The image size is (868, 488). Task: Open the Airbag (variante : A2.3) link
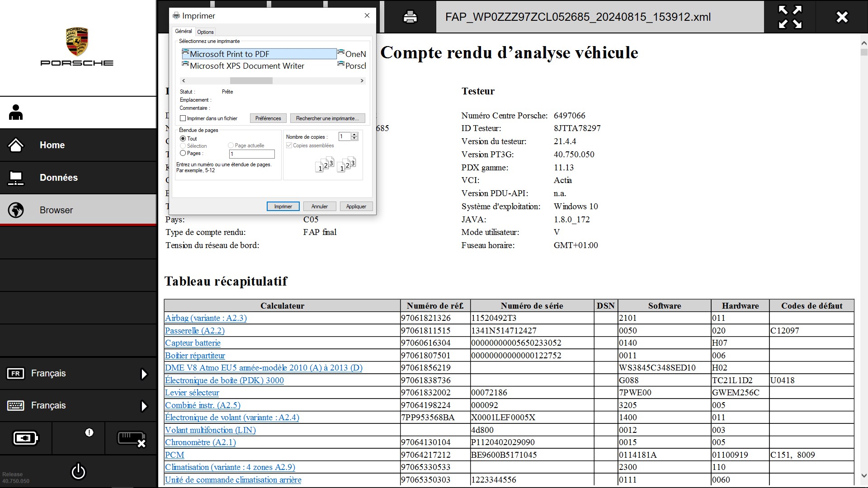pos(206,318)
